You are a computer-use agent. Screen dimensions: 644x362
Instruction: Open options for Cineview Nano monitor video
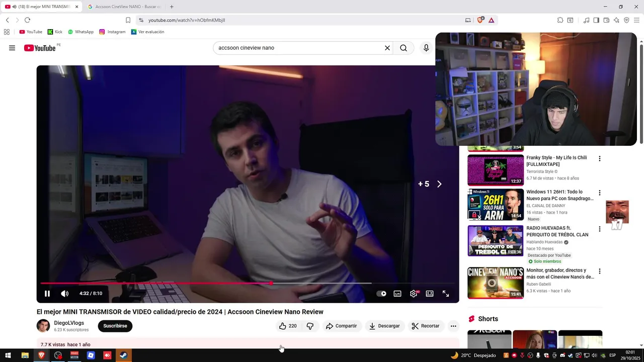599,271
